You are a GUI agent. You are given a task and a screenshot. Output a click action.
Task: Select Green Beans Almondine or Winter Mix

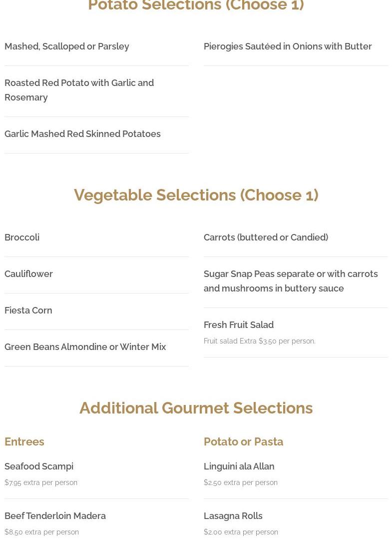[x=85, y=347]
